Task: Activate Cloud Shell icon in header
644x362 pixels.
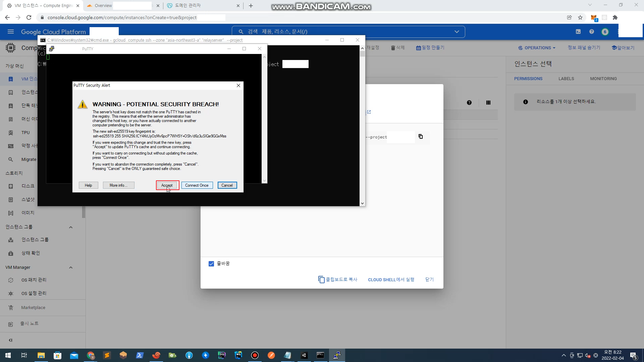Action: [578, 32]
